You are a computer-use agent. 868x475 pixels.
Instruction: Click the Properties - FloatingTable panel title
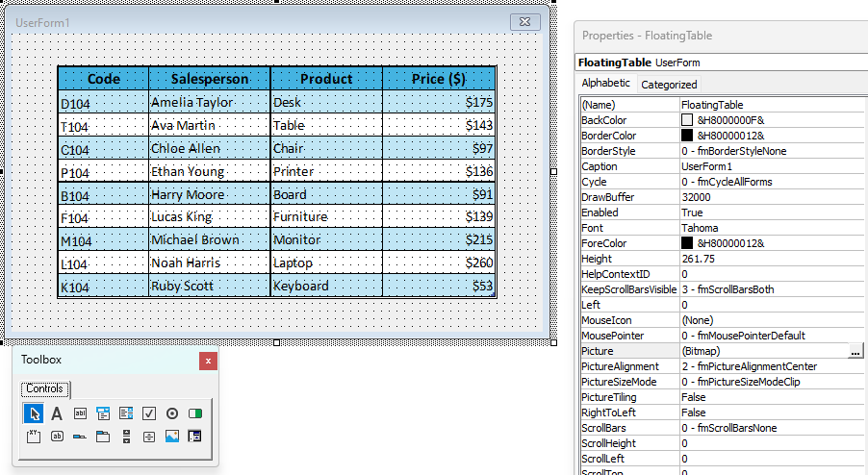[647, 36]
